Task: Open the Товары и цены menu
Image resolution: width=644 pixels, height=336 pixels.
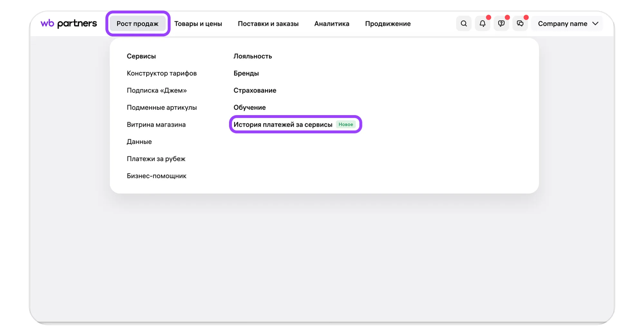Action: point(198,24)
